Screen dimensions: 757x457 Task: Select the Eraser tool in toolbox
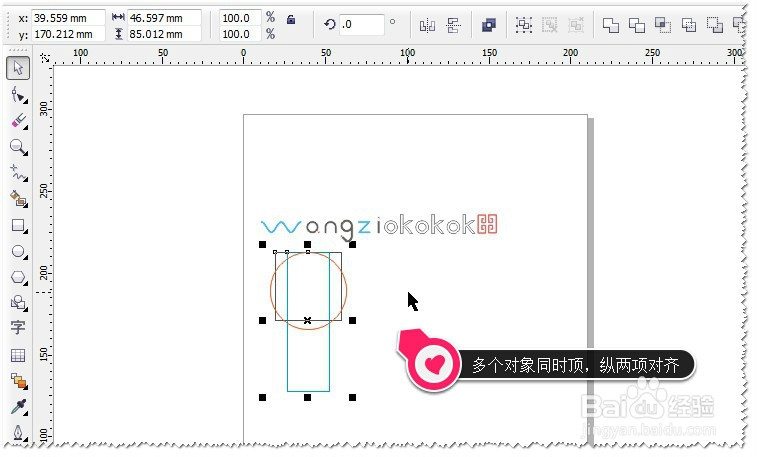tap(18, 121)
